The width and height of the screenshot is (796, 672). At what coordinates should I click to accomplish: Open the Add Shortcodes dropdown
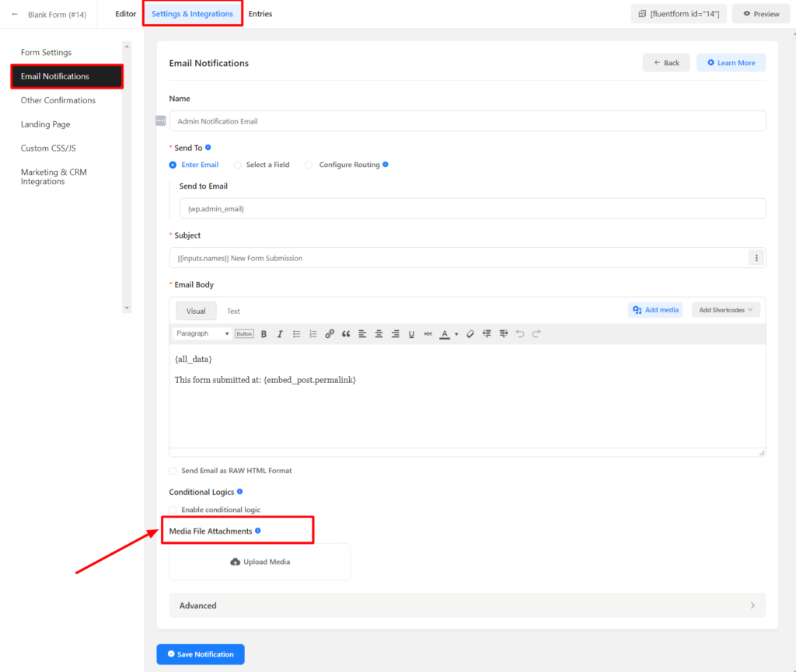[725, 309]
